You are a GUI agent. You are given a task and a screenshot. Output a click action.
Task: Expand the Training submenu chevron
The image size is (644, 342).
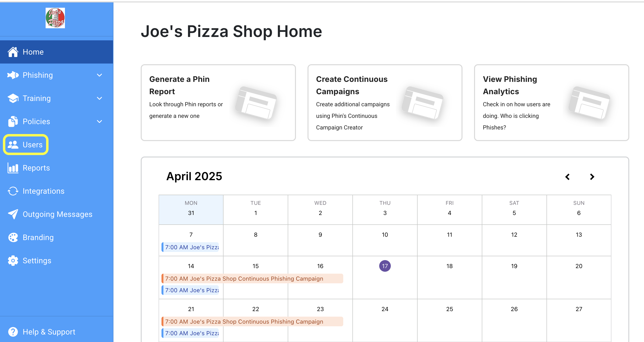[99, 99]
